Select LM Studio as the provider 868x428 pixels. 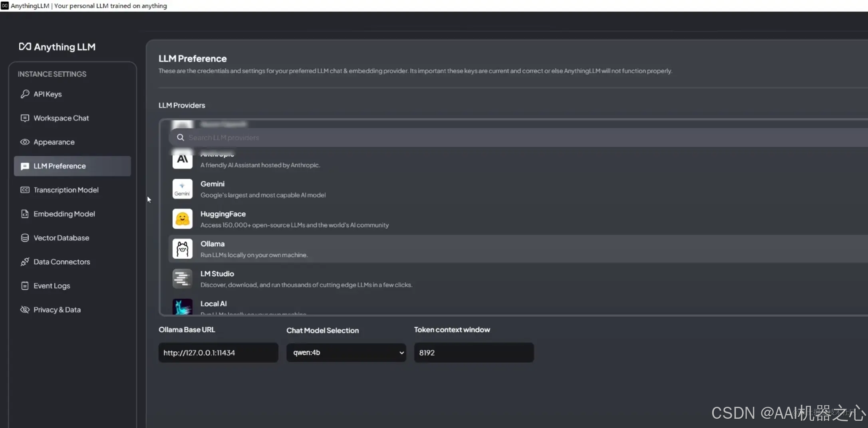(518, 279)
